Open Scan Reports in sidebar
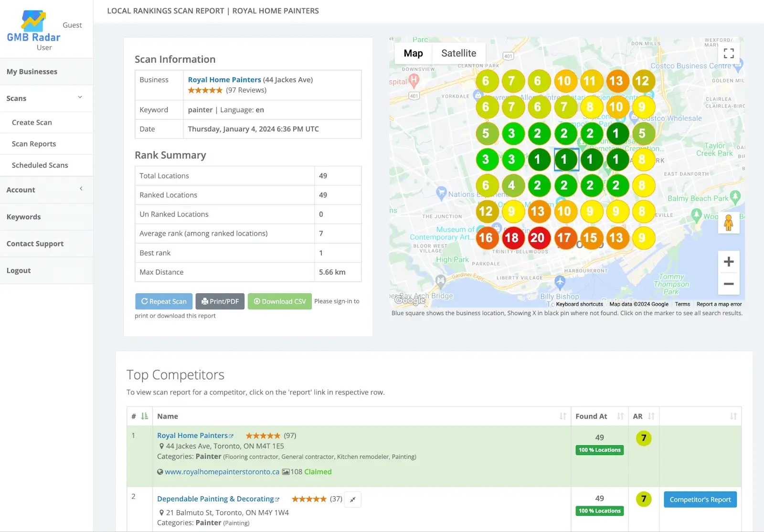The width and height of the screenshot is (764, 532). click(46, 144)
